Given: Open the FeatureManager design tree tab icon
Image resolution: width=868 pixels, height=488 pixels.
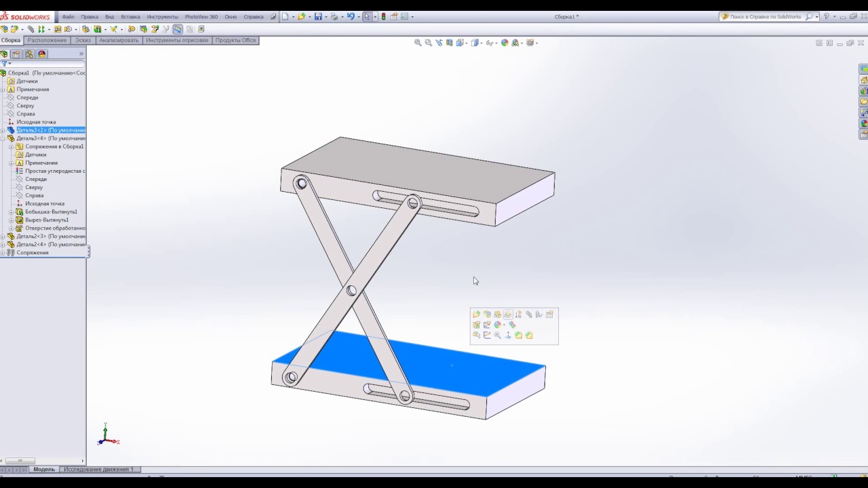Looking at the screenshot, I should [4, 54].
